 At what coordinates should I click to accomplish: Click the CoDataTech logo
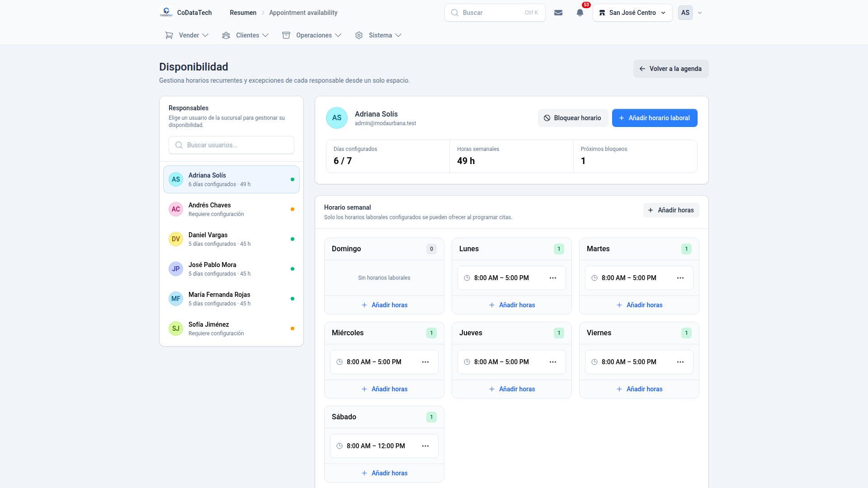pyautogui.click(x=166, y=13)
